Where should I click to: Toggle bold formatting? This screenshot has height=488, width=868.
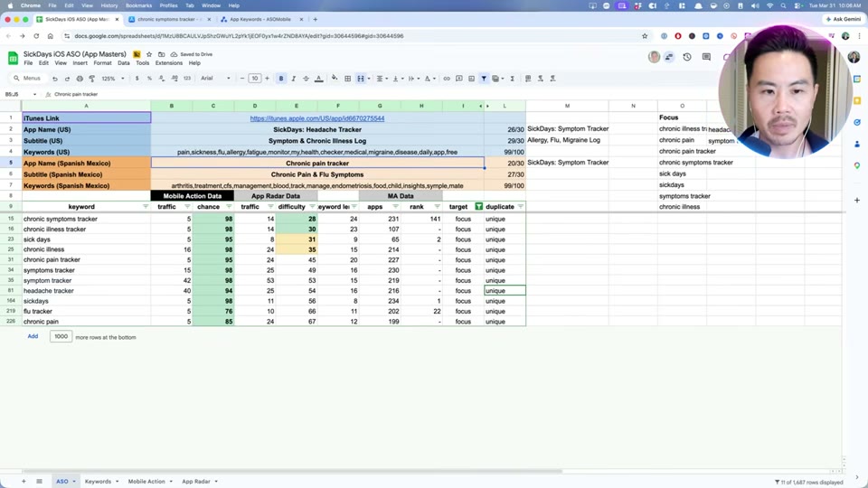(281, 79)
